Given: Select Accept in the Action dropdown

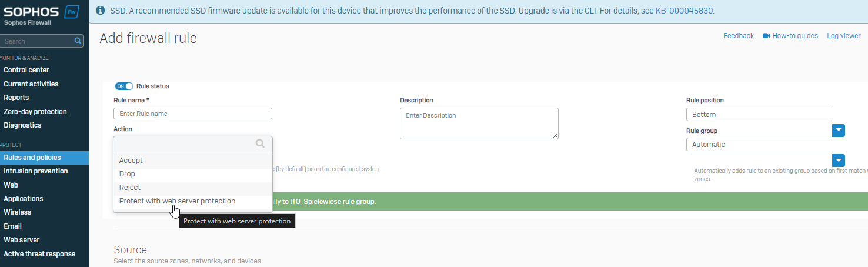Looking at the screenshot, I should (131, 161).
